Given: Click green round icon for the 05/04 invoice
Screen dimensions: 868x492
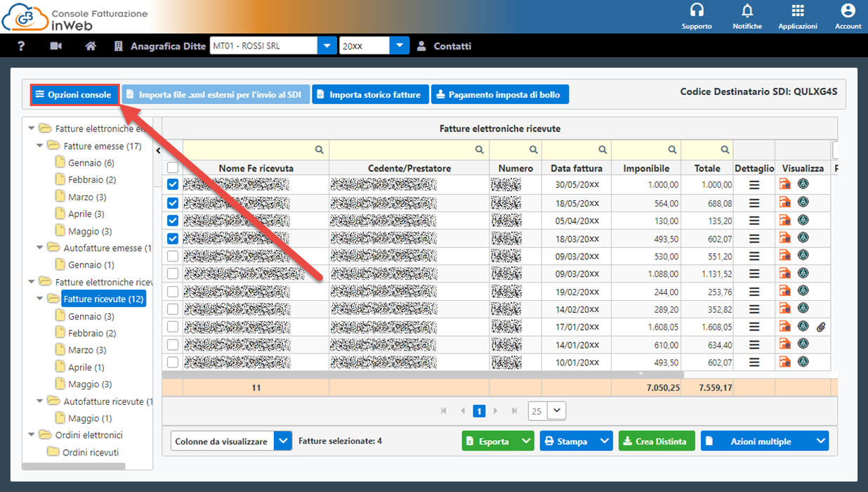Looking at the screenshot, I should point(803,220).
